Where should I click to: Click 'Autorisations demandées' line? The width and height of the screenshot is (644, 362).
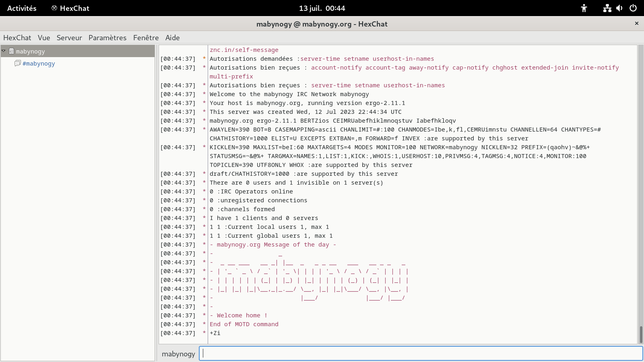(x=322, y=59)
